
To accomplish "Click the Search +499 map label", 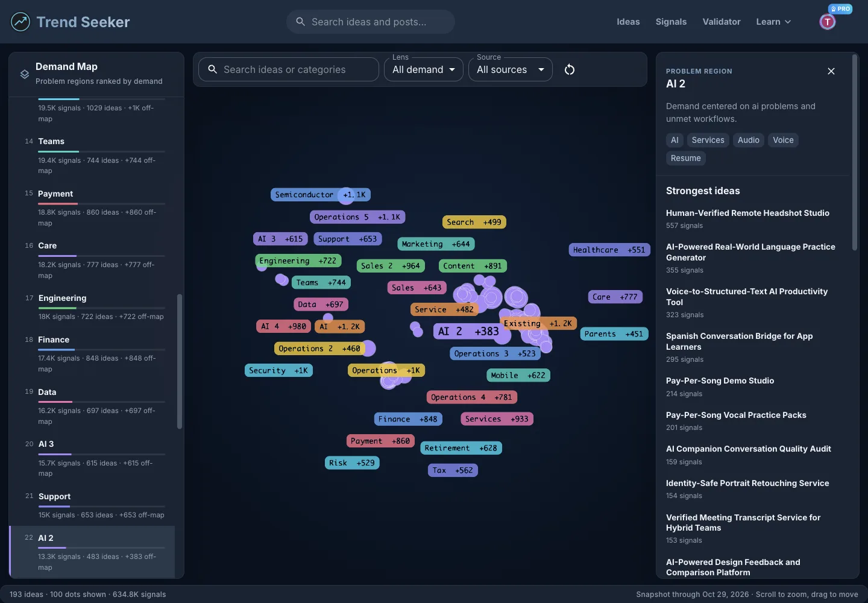I will pos(474,222).
